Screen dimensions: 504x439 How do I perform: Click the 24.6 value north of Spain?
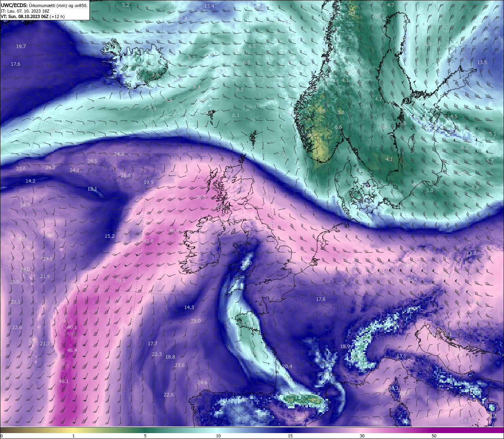[x=202, y=383]
